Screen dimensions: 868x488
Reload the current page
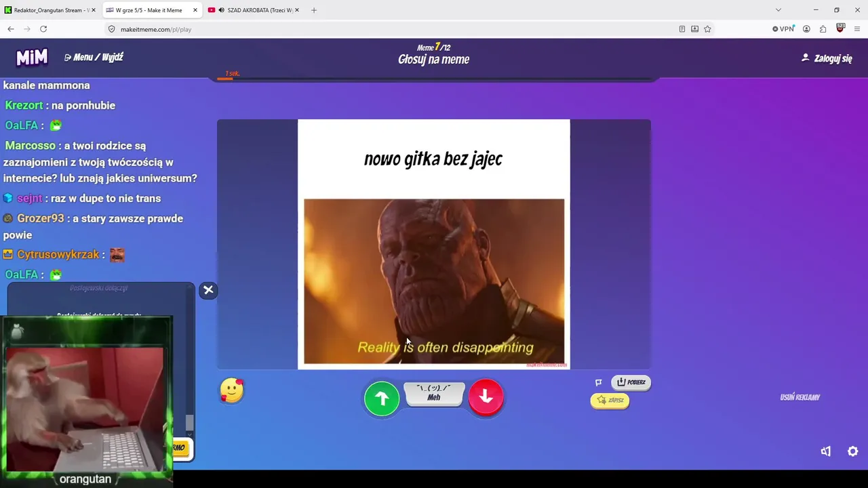(43, 29)
